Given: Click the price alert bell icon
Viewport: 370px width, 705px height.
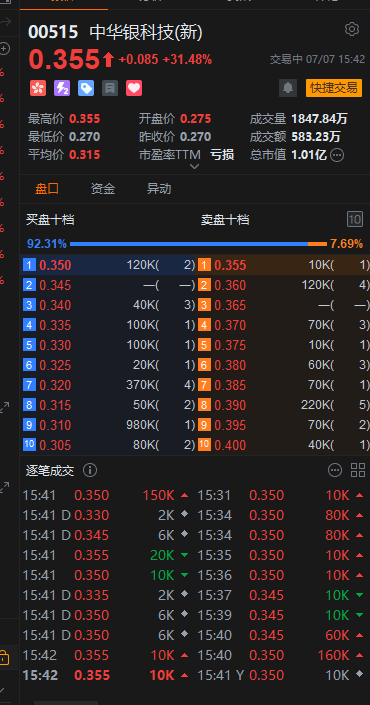Looking at the screenshot, I should tap(288, 88).
